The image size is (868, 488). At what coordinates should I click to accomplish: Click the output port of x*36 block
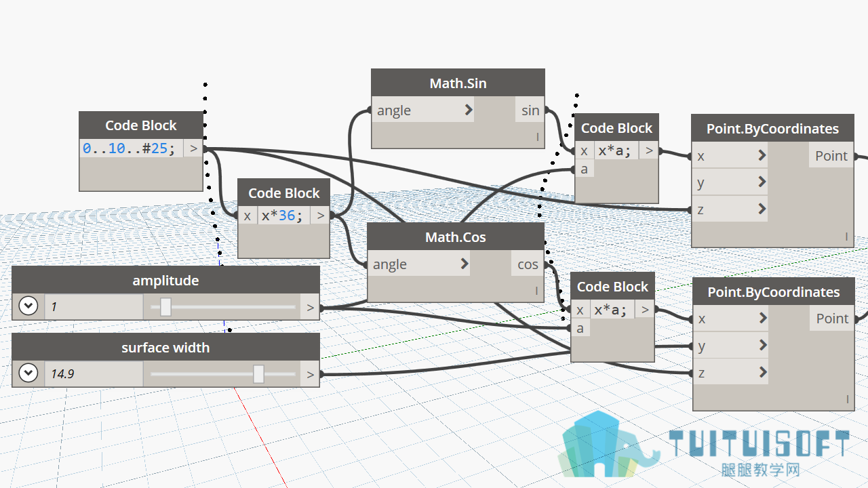pos(320,216)
